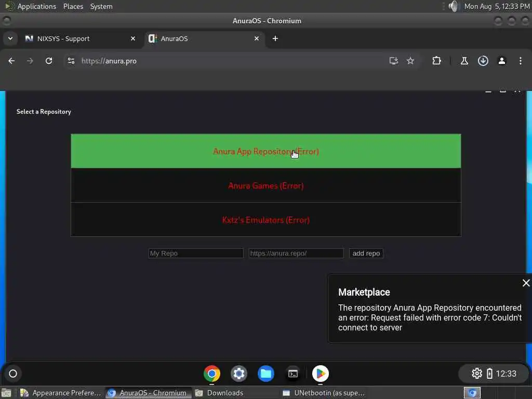Go back with the browser back arrow
The width and height of the screenshot is (532, 399).
tap(11, 61)
